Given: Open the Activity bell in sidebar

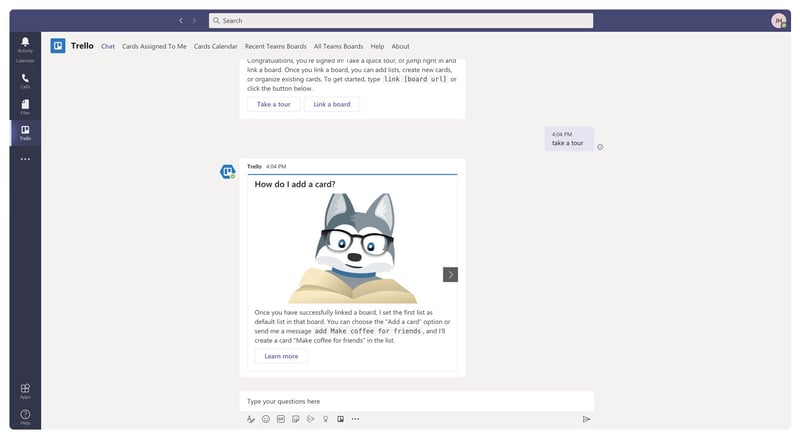Looking at the screenshot, I should (x=25, y=44).
